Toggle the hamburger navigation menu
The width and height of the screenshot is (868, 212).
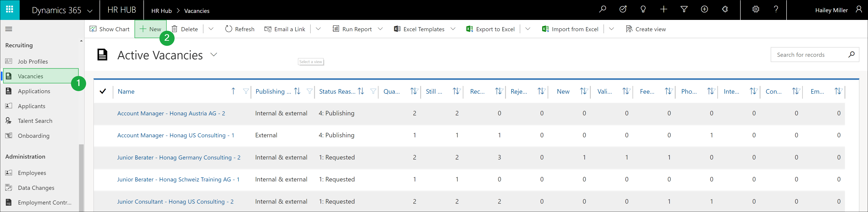(9, 29)
